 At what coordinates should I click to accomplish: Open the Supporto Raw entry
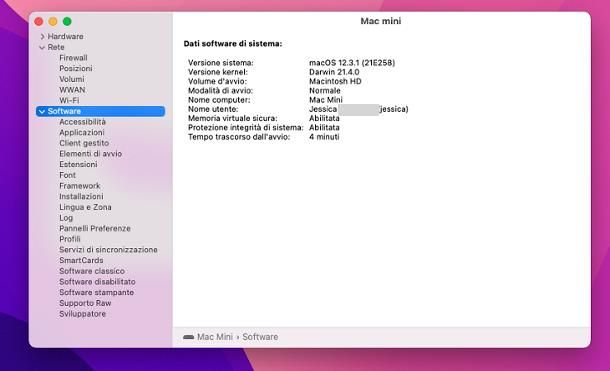85,303
